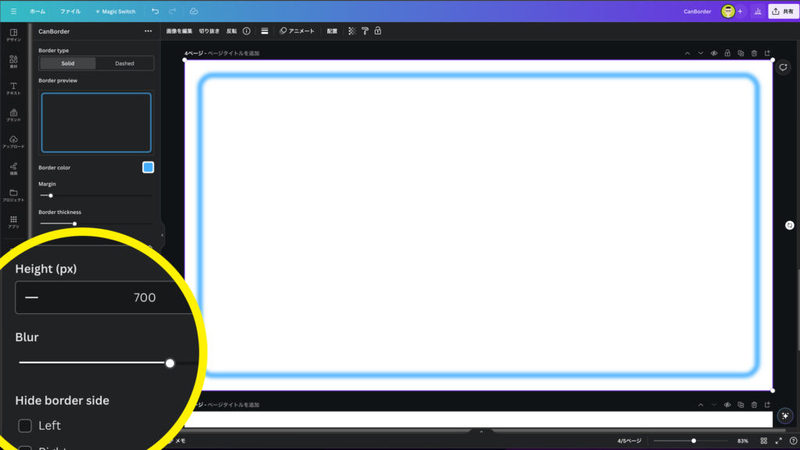Open the ファイル menu
This screenshot has width=800, height=450.
[x=70, y=11]
